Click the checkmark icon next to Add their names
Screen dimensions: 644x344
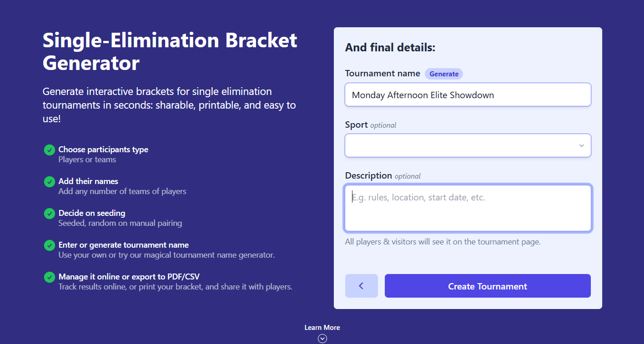click(50, 181)
